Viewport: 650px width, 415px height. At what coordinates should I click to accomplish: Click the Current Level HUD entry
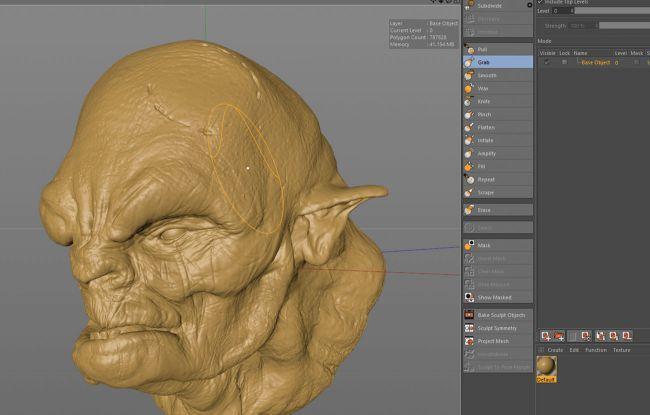click(x=411, y=30)
